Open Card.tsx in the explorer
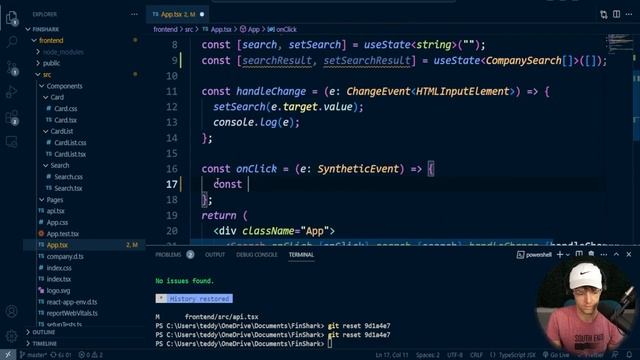Image resolution: width=640 pixels, height=360 pixels. (x=65, y=120)
